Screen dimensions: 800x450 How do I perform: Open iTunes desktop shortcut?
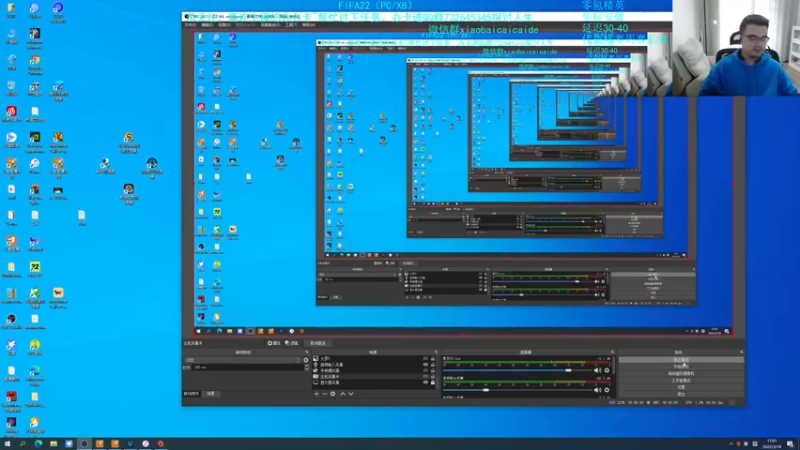coord(35,166)
